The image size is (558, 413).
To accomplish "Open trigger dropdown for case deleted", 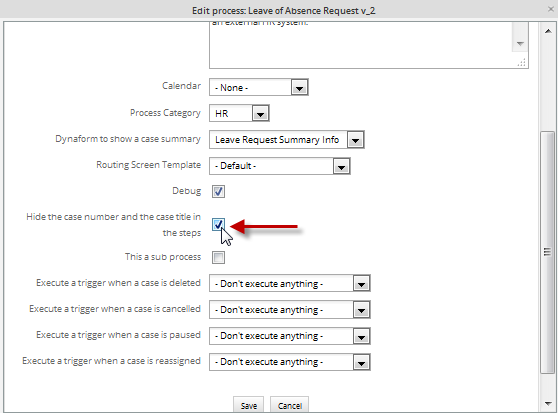I will (x=361, y=284).
